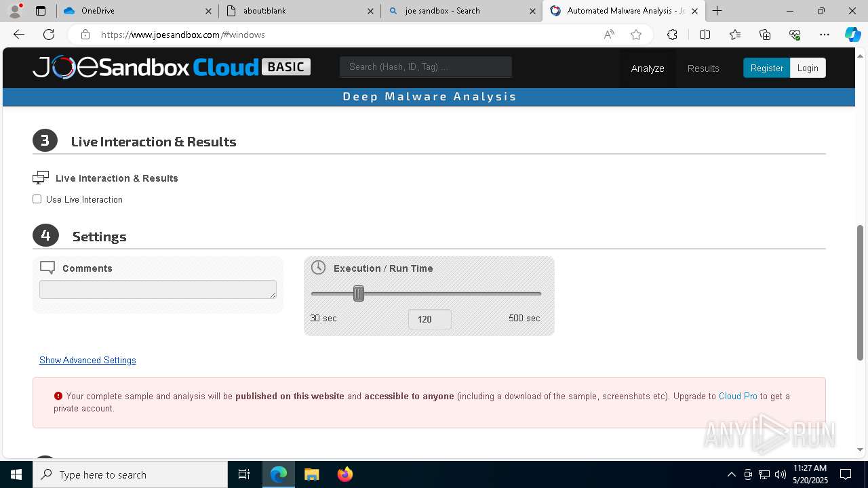Open Browser essentials icon

point(795,35)
